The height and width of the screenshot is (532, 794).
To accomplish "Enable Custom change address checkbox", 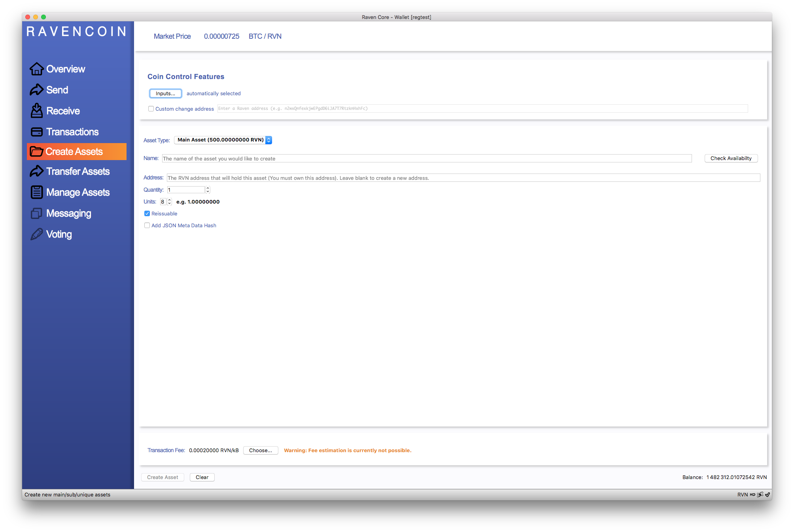I will click(151, 109).
